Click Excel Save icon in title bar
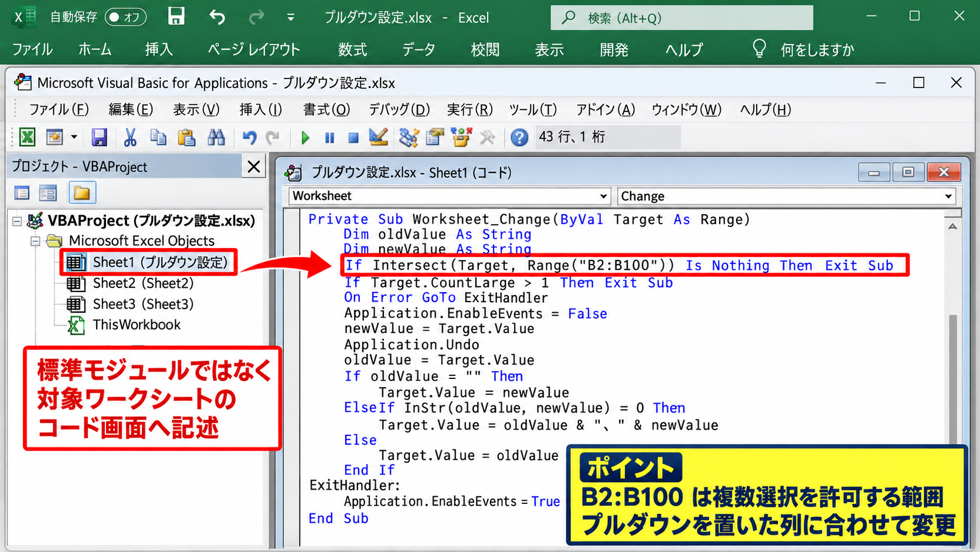The width and height of the screenshot is (980, 552). click(176, 16)
